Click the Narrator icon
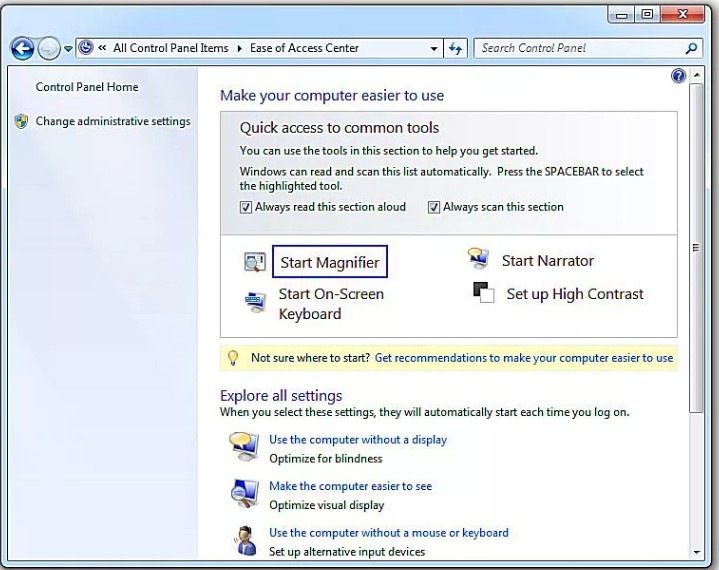Viewport: 719px width, 570px height. (478, 258)
